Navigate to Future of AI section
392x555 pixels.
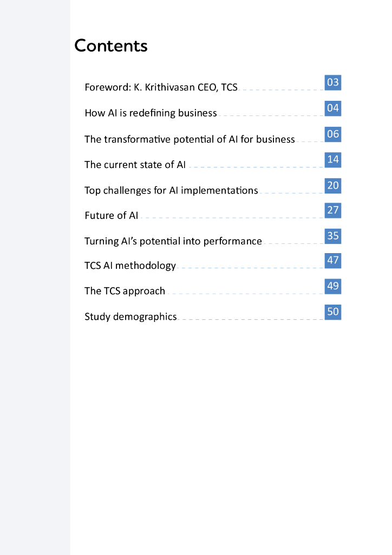click(x=112, y=216)
